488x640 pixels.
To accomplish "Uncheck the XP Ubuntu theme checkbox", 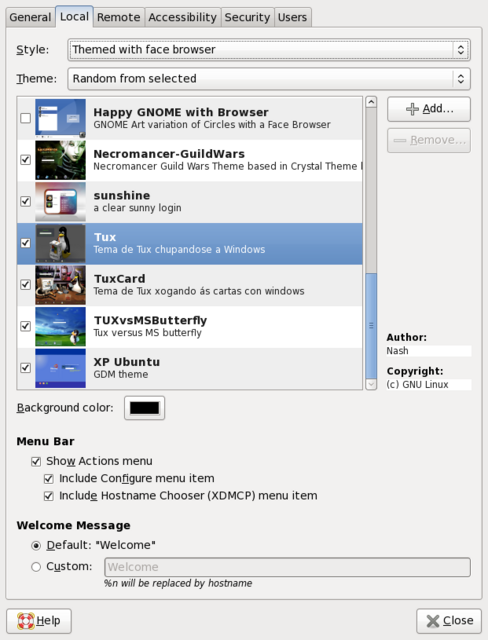I will tap(25, 368).
